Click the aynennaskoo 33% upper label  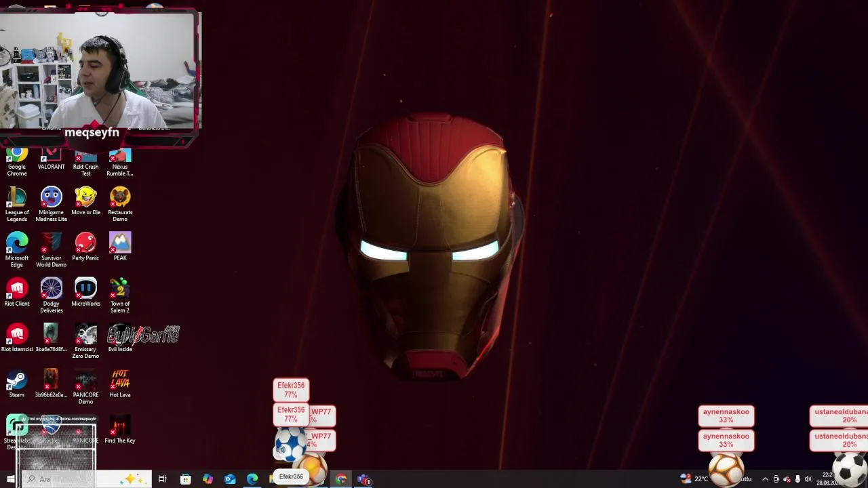(726, 415)
